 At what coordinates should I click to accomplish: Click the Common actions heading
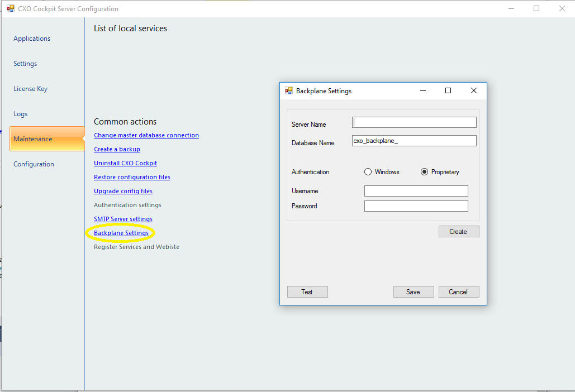tap(125, 122)
